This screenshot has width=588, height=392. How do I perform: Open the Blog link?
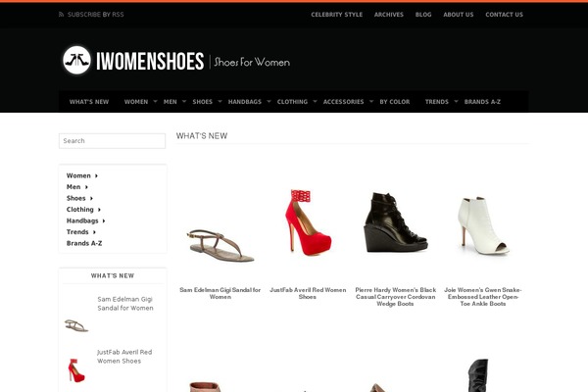click(423, 15)
